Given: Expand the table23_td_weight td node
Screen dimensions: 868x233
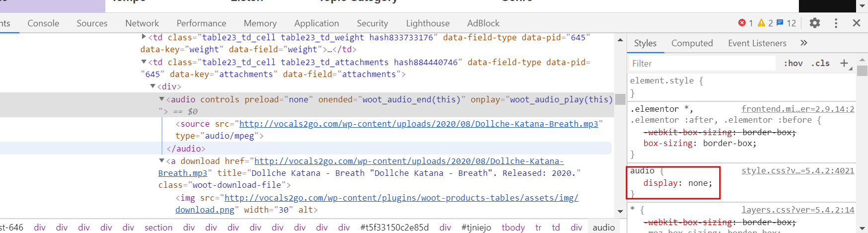Looking at the screenshot, I should [x=144, y=37].
